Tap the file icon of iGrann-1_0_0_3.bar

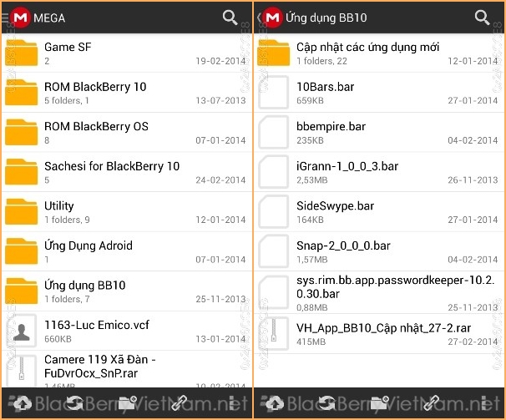(274, 172)
